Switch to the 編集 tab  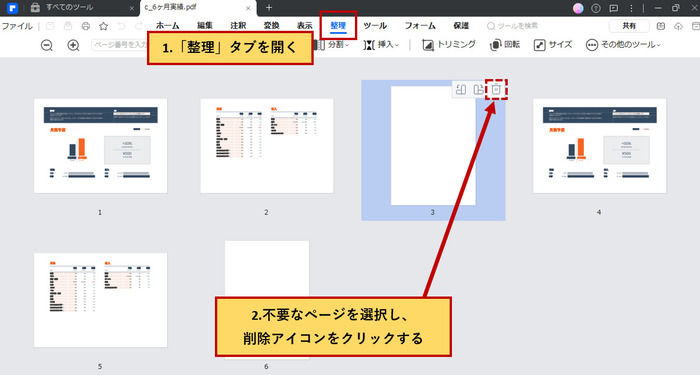pyautogui.click(x=205, y=26)
